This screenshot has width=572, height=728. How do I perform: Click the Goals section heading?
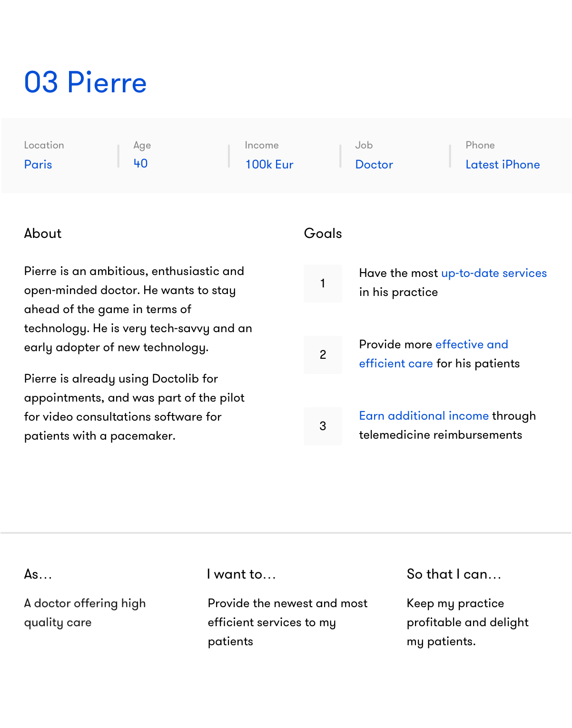pos(323,234)
